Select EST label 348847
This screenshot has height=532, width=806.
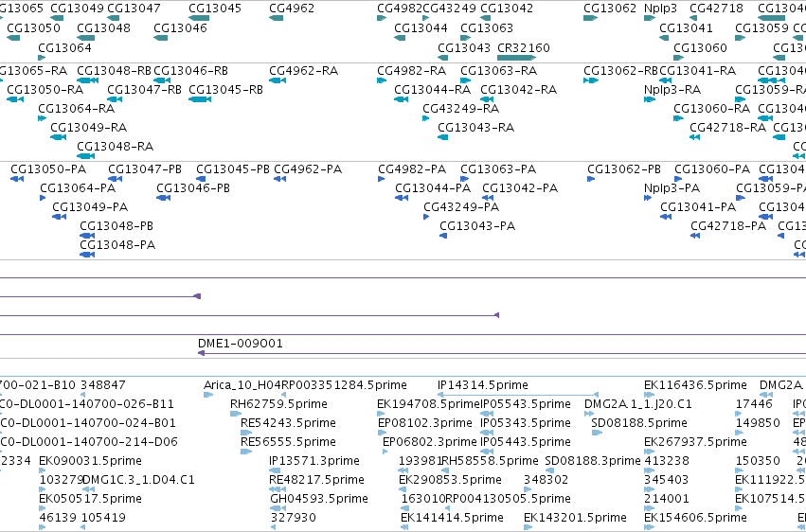point(103,384)
